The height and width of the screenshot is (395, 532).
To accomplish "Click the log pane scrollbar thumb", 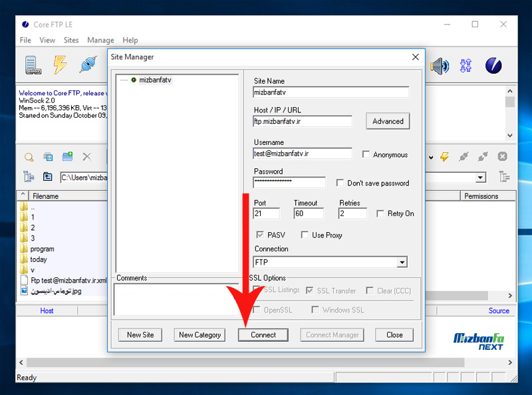I will pos(510,102).
